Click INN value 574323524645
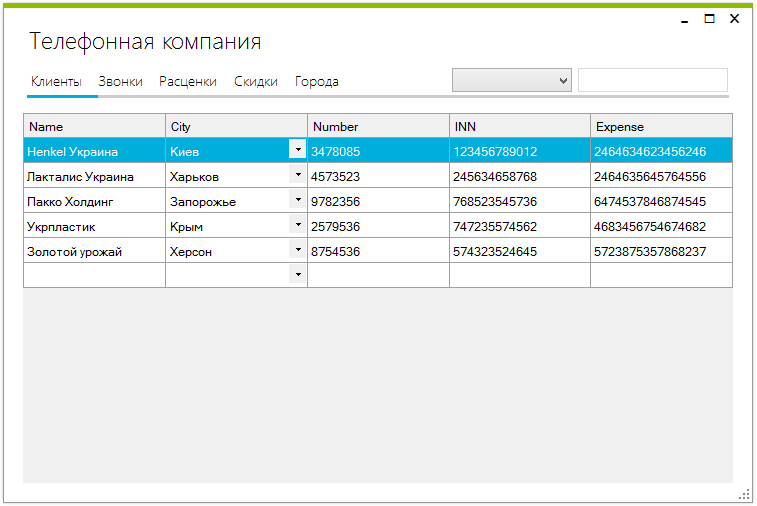Viewport: 757px width, 506px height. click(x=520, y=252)
